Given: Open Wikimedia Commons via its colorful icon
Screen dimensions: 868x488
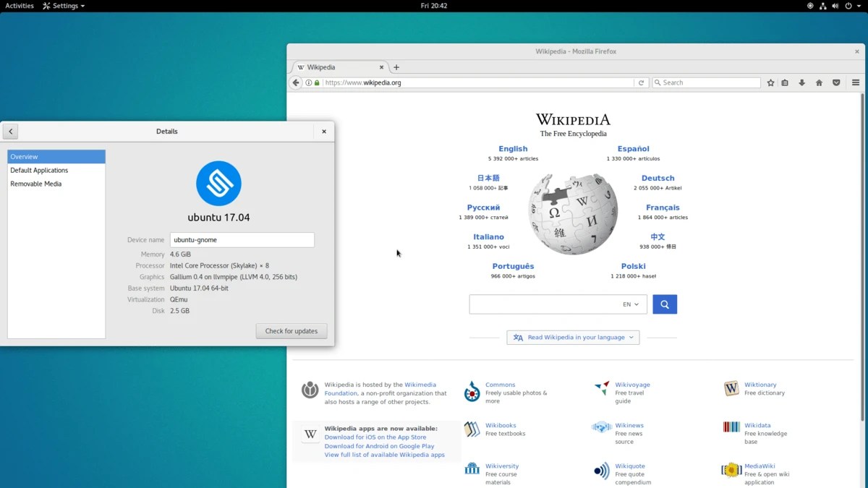Looking at the screenshot, I should coord(472,392).
